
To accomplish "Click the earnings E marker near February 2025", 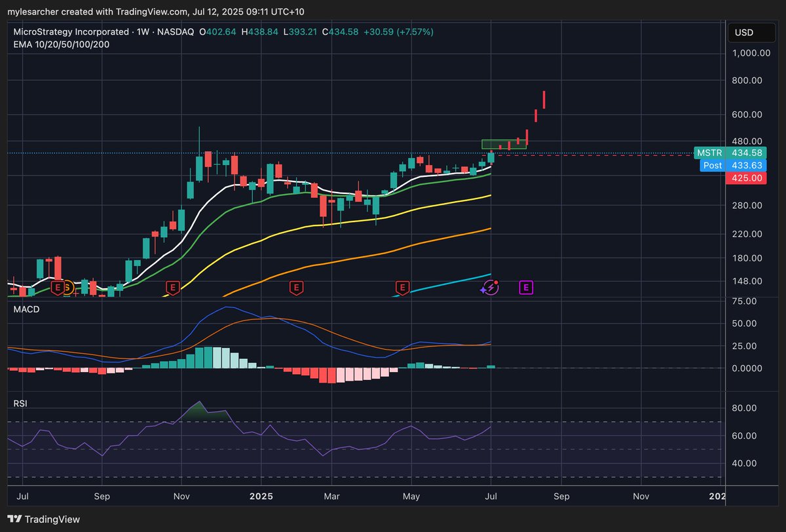I will tap(296, 287).
